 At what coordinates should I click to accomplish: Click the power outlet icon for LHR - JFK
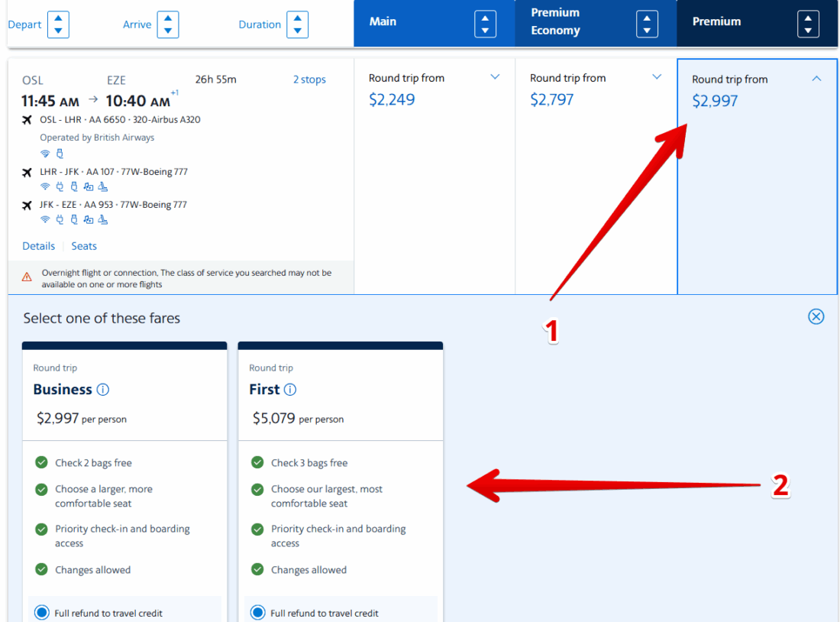point(60,186)
